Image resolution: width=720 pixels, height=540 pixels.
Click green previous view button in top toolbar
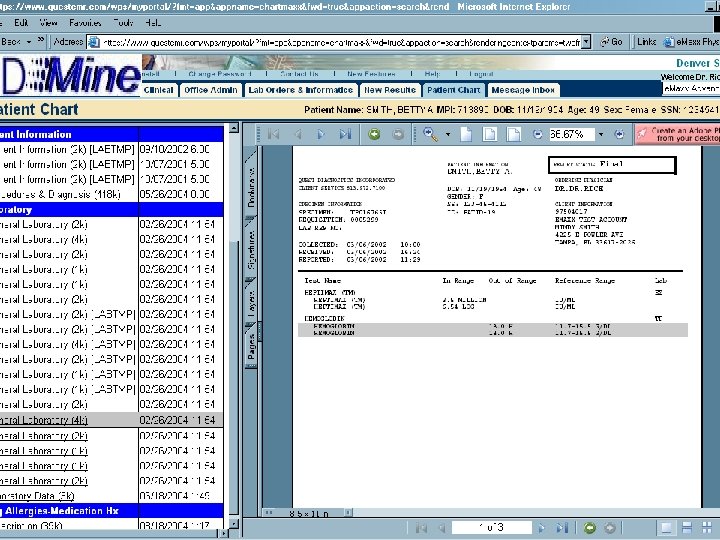pyautogui.click(x=374, y=134)
